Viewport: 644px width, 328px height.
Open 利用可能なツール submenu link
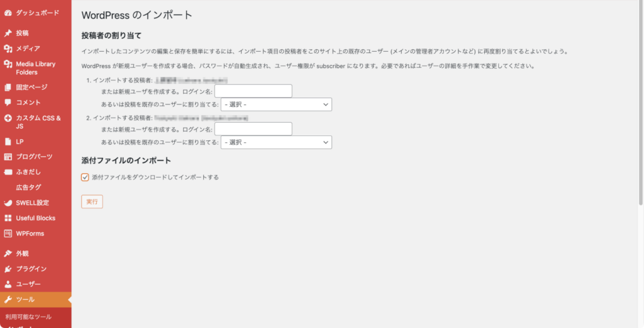pyautogui.click(x=28, y=317)
